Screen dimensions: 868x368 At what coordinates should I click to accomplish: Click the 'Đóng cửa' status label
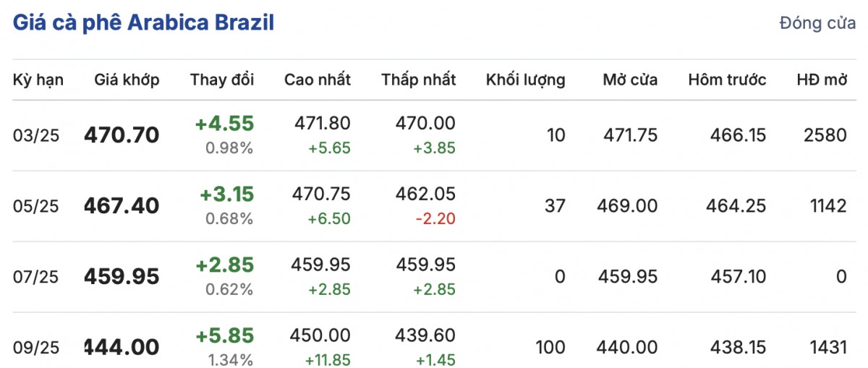pos(817,23)
